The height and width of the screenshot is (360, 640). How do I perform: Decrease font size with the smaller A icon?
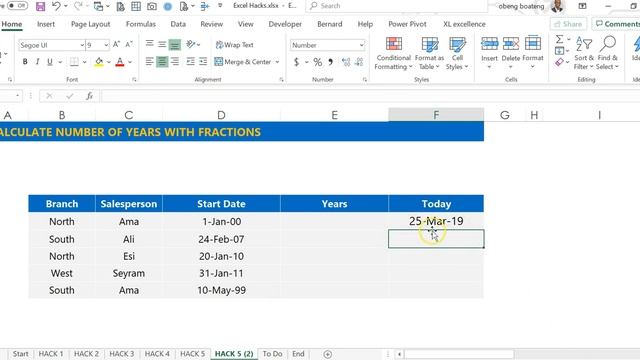pos(129,44)
